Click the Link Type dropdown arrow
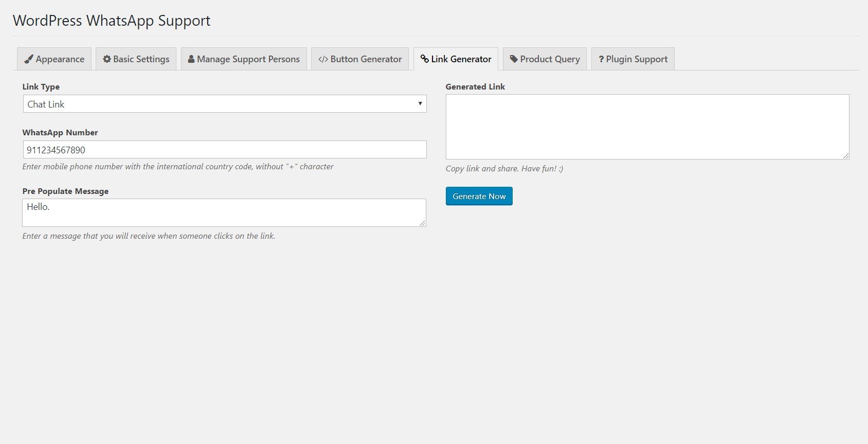The width and height of the screenshot is (868, 444). click(x=420, y=104)
